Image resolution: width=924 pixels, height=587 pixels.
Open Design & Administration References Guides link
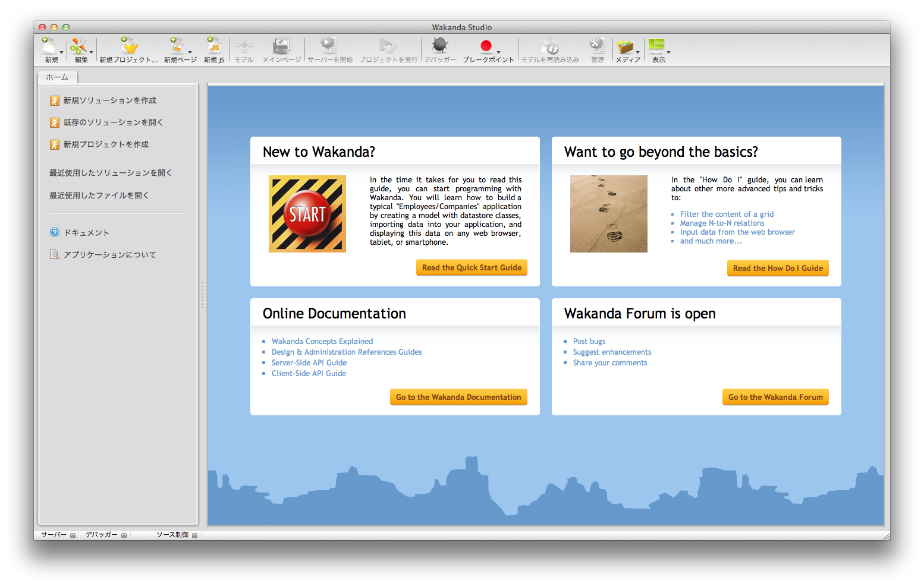pos(347,352)
